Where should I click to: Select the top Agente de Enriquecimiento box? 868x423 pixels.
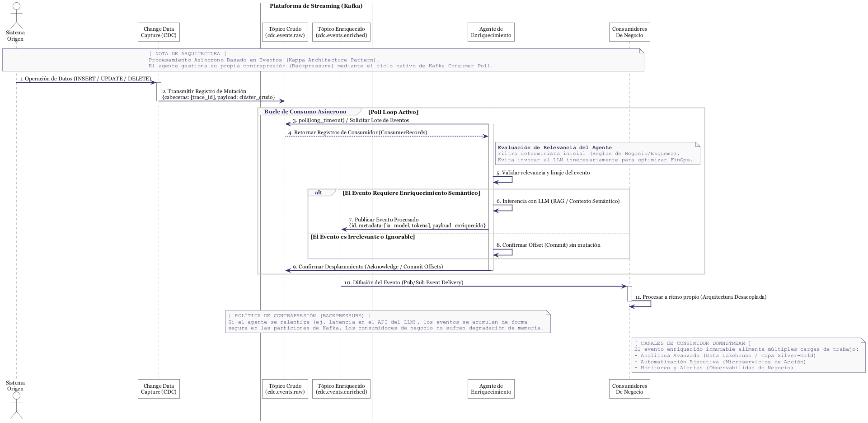point(491,32)
